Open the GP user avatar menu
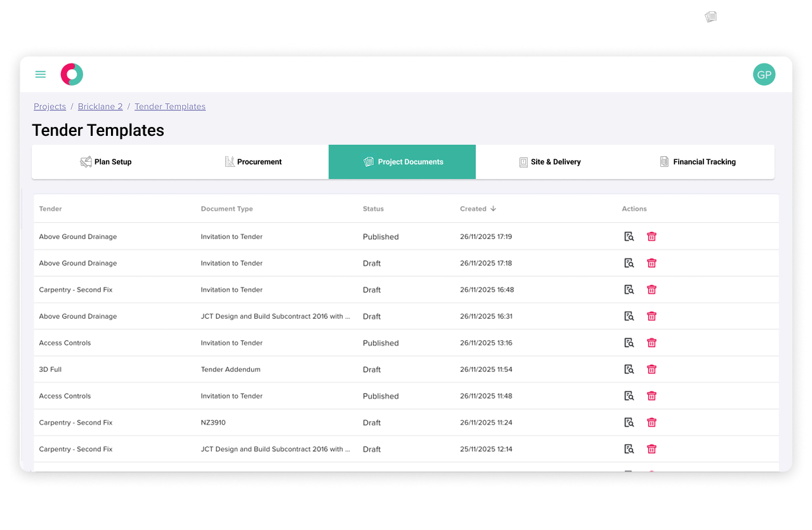This screenshot has height=530, width=812. (764, 74)
